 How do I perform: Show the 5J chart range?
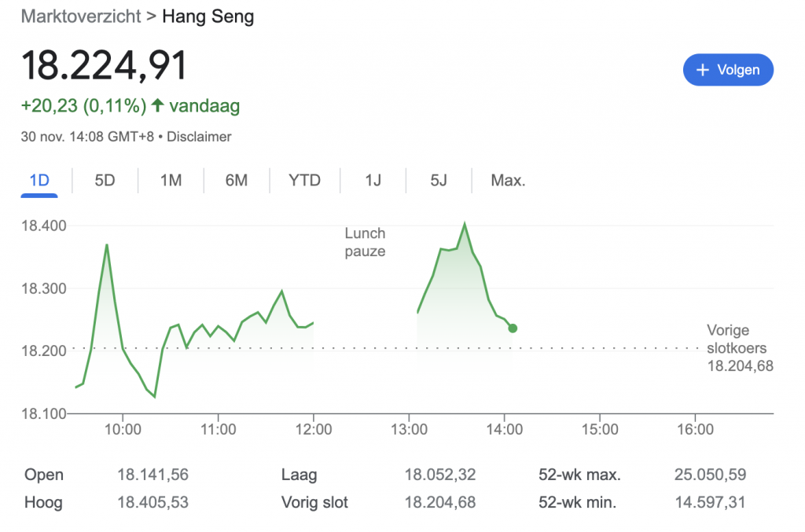pos(438,180)
